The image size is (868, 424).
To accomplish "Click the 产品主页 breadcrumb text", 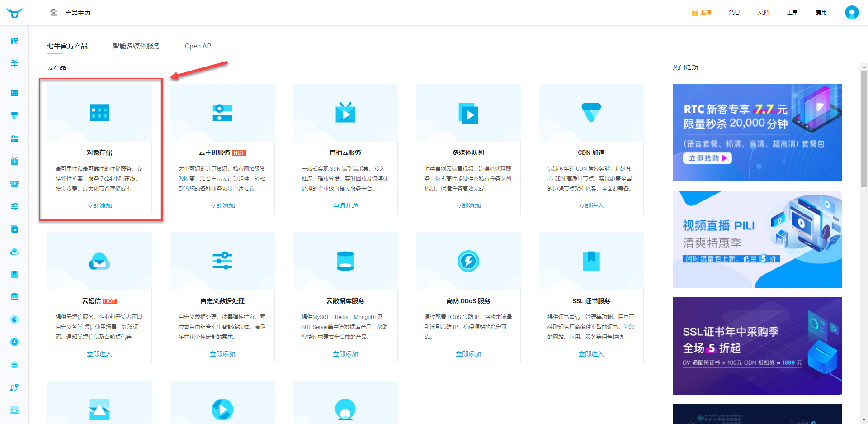I will click(77, 13).
